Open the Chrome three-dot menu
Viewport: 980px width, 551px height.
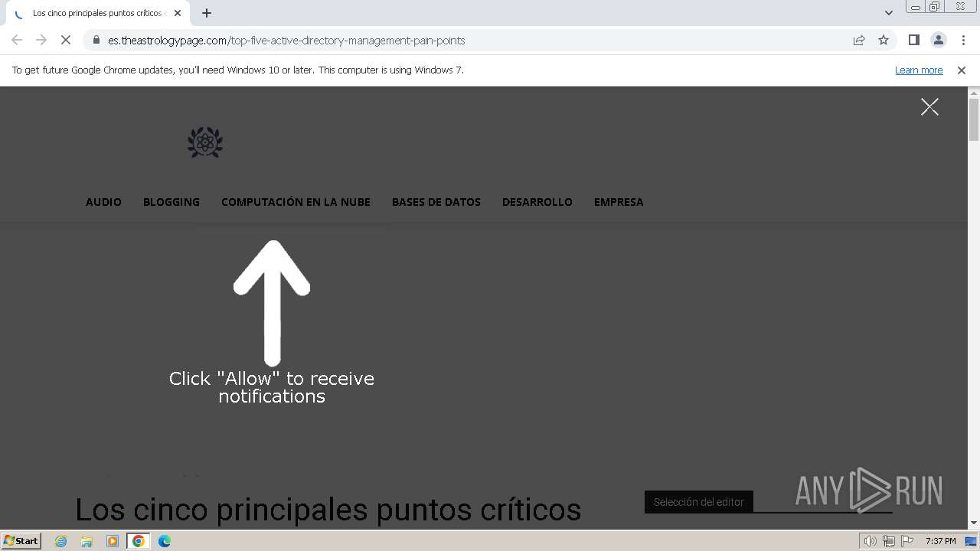[963, 40]
